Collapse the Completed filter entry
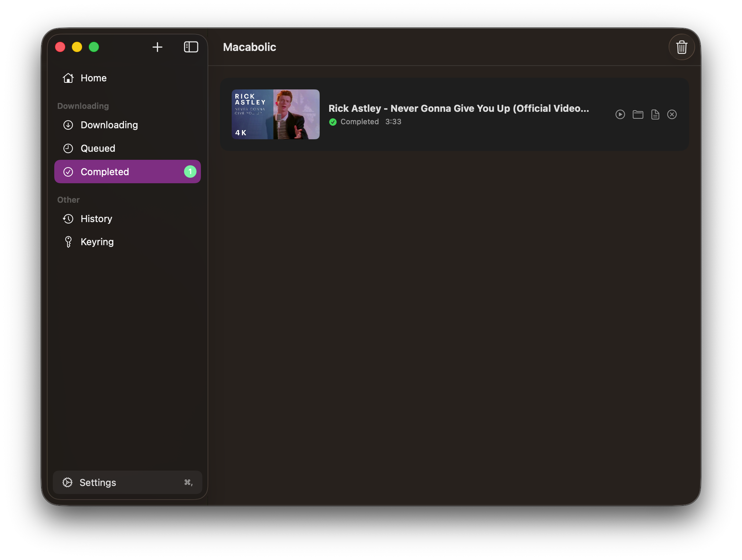The image size is (742, 560). tap(105, 172)
